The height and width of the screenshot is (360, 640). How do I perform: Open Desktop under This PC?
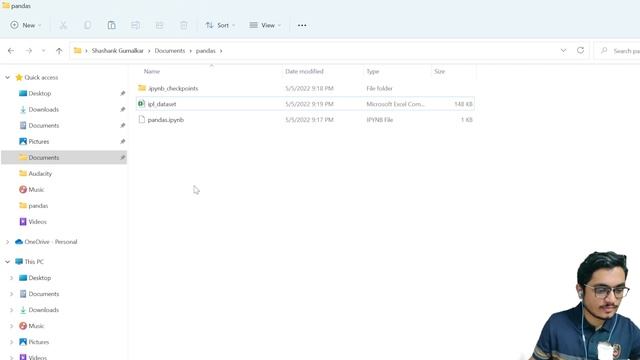click(40, 278)
